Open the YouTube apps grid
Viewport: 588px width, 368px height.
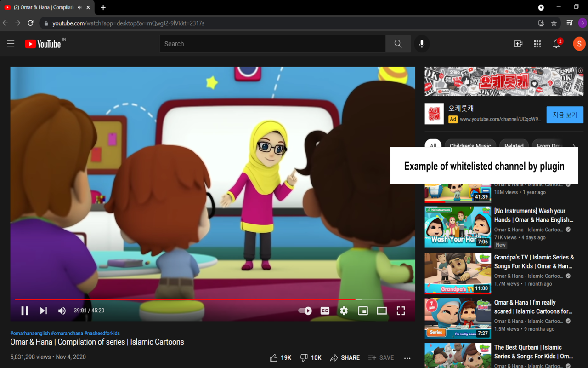pos(537,44)
